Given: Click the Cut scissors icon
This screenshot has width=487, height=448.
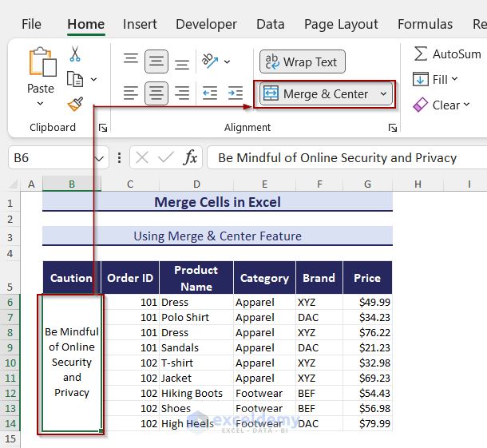Looking at the screenshot, I should [x=75, y=54].
